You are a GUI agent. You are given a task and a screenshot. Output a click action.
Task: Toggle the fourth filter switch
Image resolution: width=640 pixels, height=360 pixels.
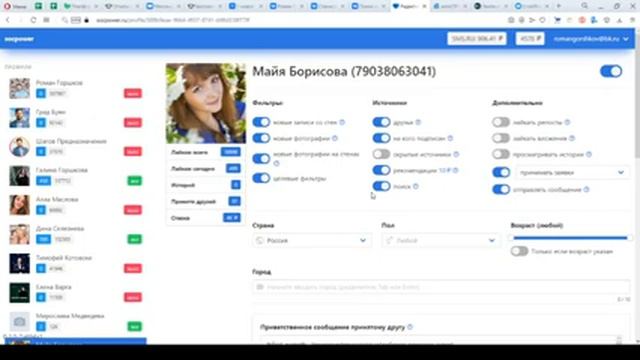pyautogui.click(x=261, y=178)
